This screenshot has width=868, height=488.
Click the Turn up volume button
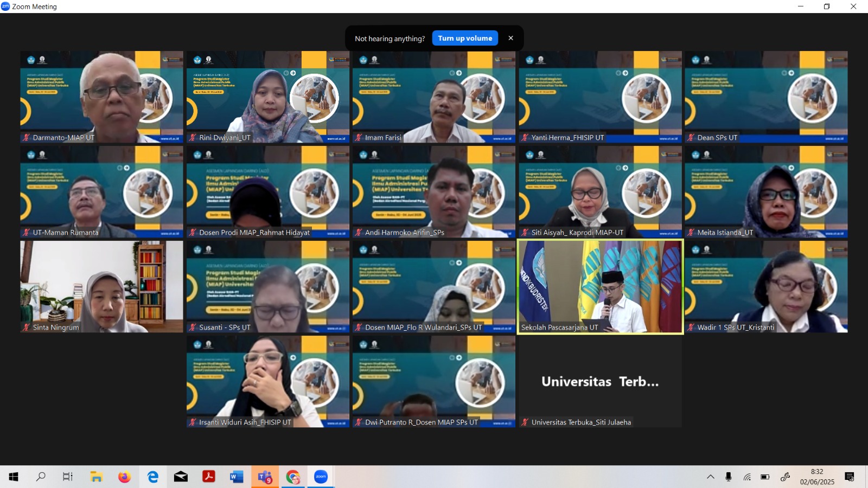[465, 38]
